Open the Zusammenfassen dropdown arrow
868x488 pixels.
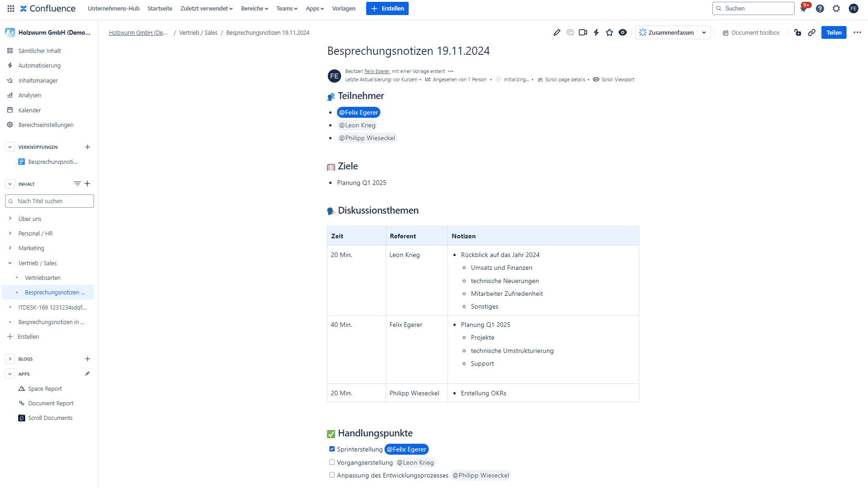point(704,32)
